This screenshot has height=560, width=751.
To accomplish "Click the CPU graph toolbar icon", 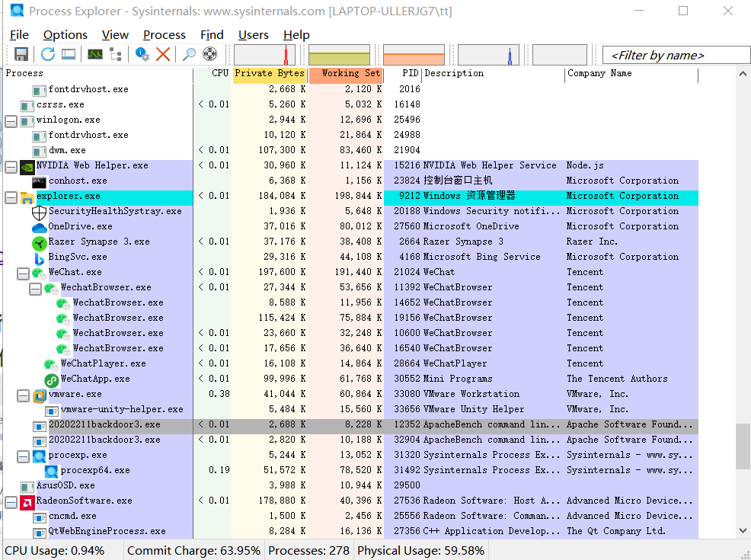I will (x=95, y=54).
